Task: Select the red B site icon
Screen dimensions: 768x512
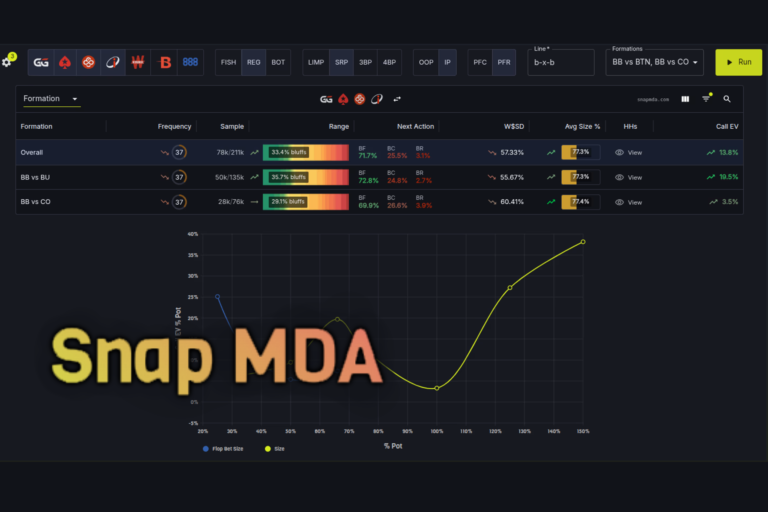Action: (165, 62)
